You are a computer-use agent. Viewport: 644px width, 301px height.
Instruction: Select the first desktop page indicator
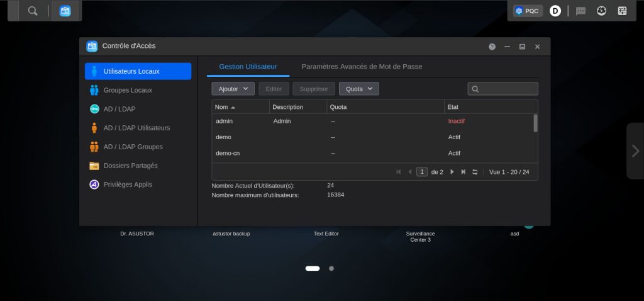pos(313,268)
